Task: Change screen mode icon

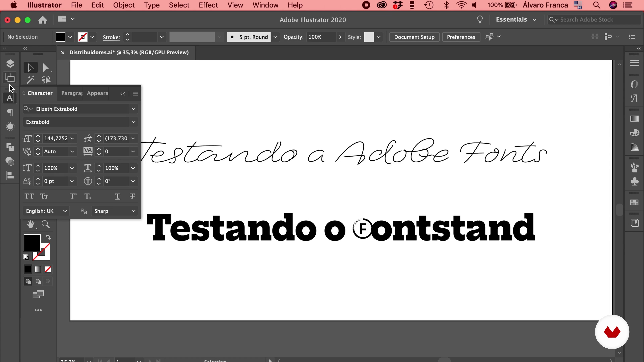Action: click(38, 294)
